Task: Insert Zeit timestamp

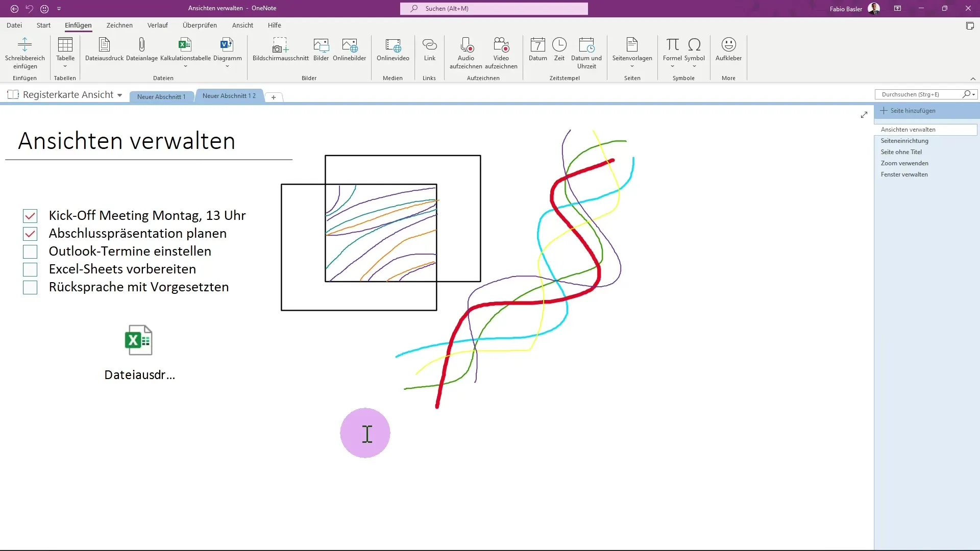Action: [559, 45]
